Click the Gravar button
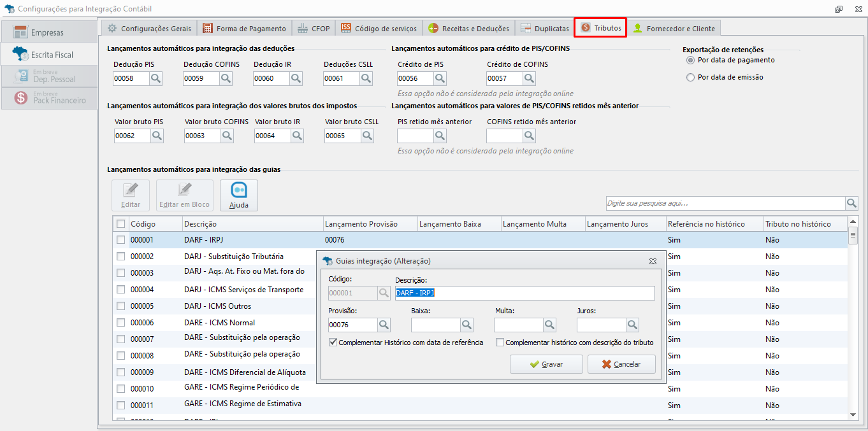 tap(546, 364)
